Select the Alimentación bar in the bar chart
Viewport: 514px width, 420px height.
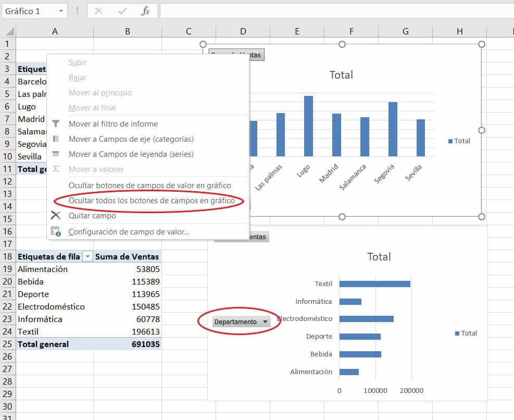pos(349,372)
